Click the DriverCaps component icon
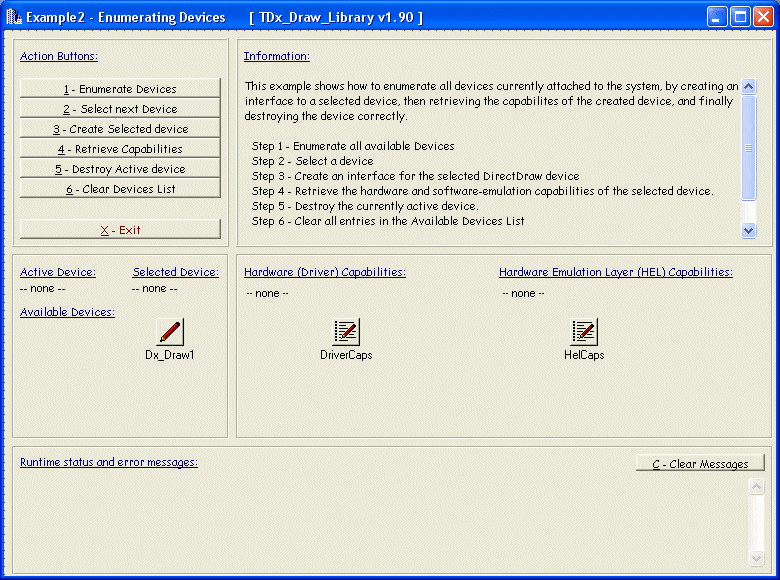 346,332
